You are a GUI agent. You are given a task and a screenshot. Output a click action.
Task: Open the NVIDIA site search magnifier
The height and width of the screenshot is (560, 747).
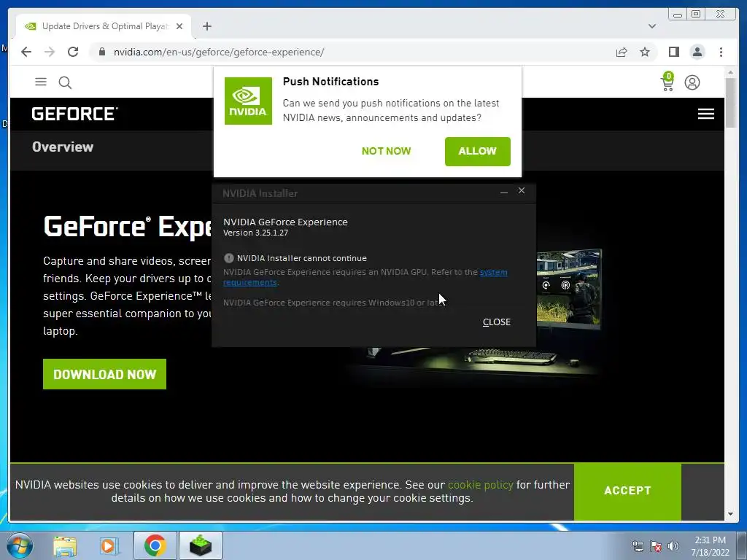click(65, 83)
